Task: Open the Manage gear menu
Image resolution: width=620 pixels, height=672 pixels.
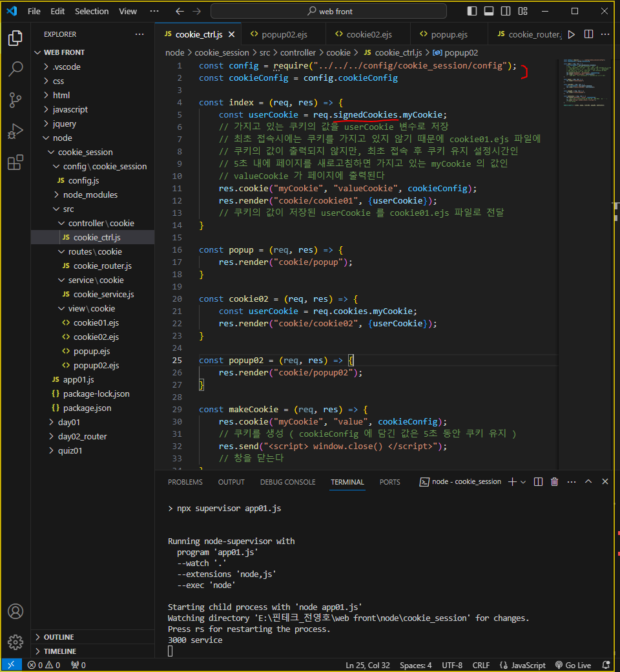Action: (15, 642)
